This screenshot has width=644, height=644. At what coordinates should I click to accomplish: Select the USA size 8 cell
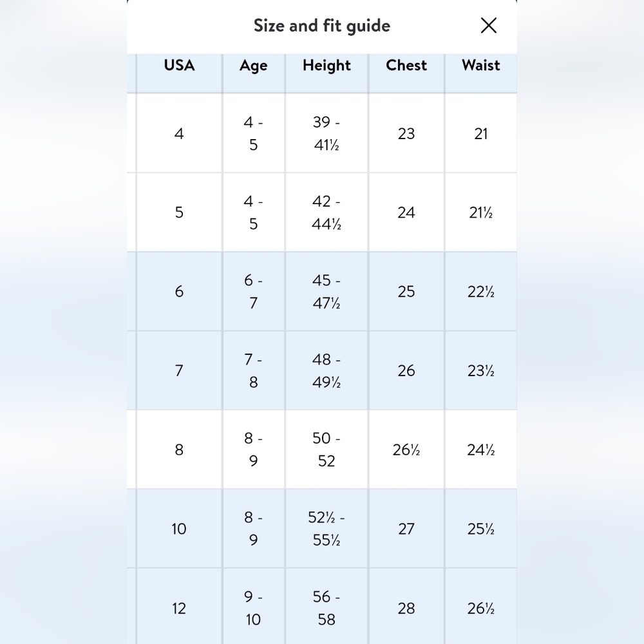tap(179, 450)
